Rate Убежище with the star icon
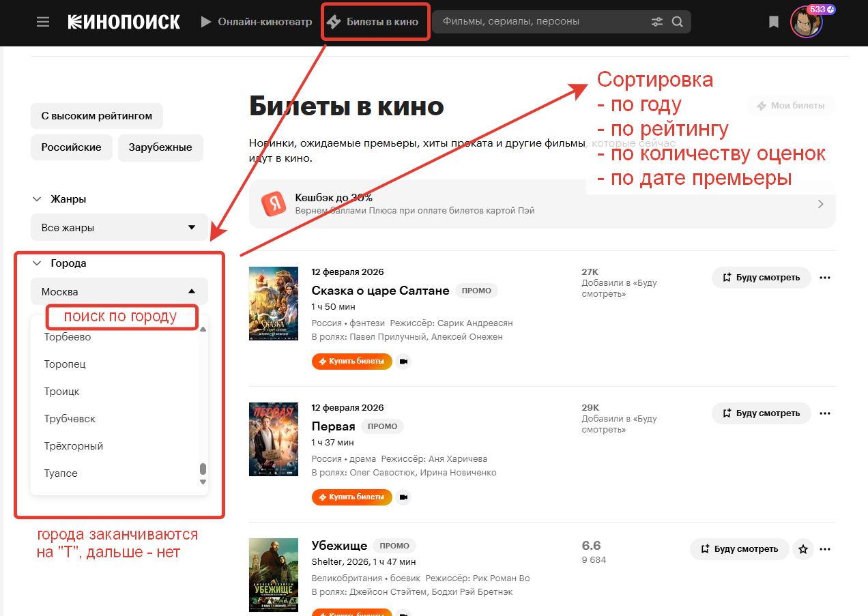868x616 pixels. pyautogui.click(x=803, y=549)
